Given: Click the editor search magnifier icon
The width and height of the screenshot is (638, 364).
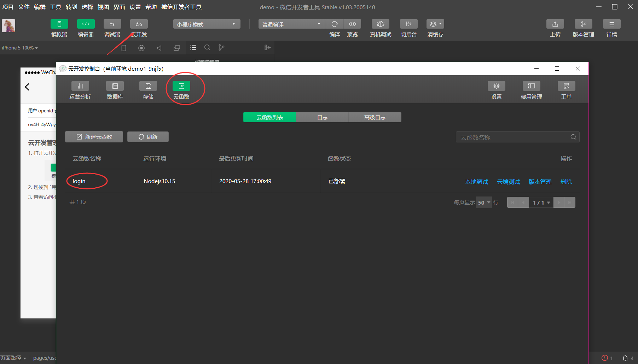Looking at the screenshot, I should tap(207, 47).
